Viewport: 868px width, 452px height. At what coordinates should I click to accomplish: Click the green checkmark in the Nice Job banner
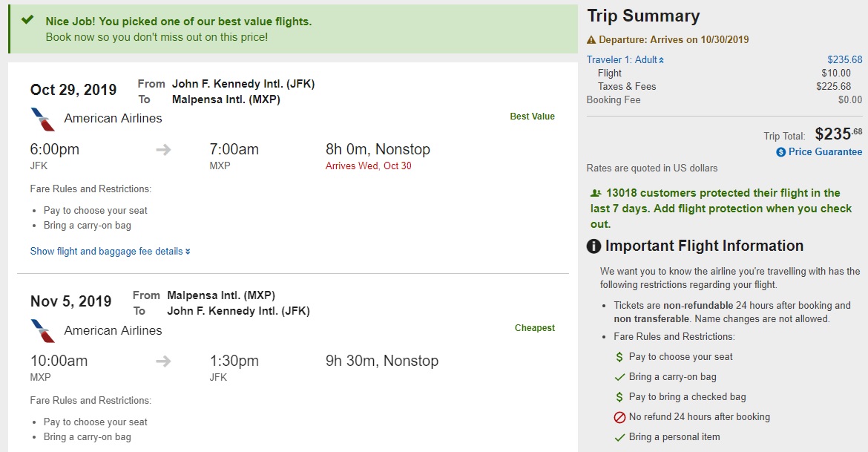tap(27, 20)
